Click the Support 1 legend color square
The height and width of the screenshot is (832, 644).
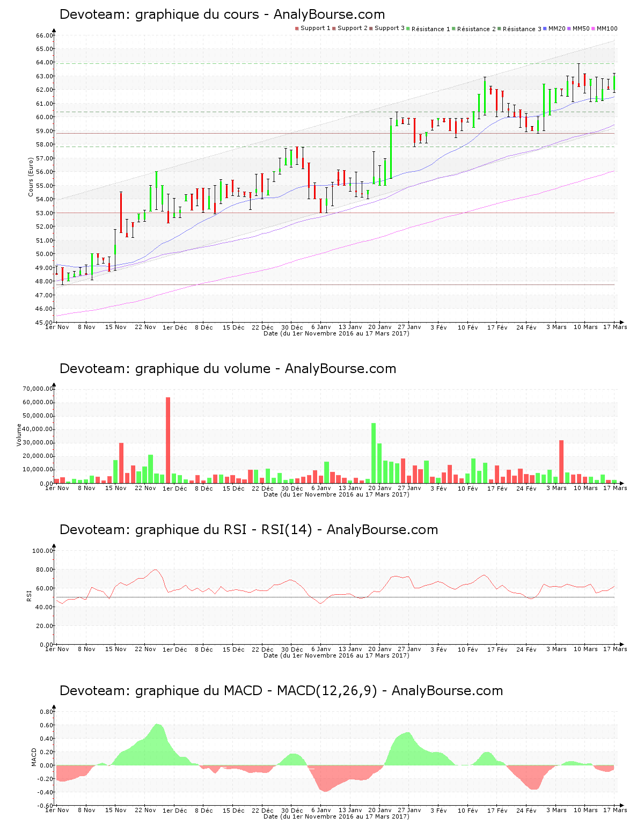297,28
